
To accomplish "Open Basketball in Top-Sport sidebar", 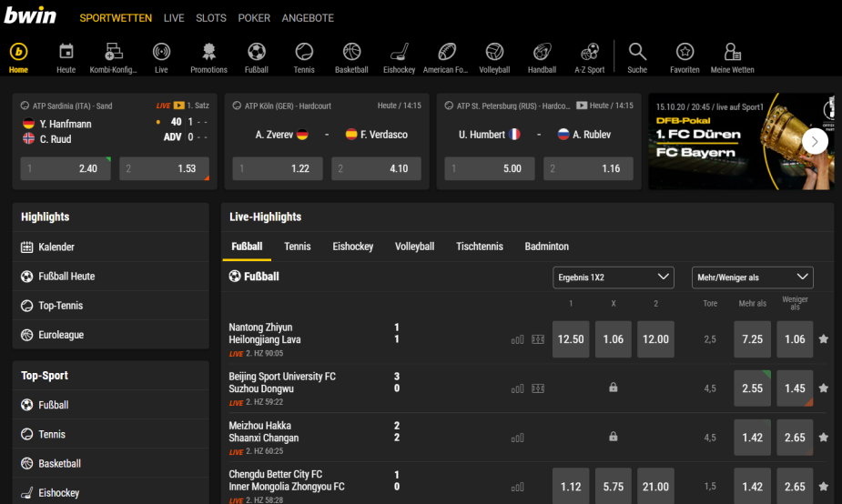I will (x=111, y=463).
